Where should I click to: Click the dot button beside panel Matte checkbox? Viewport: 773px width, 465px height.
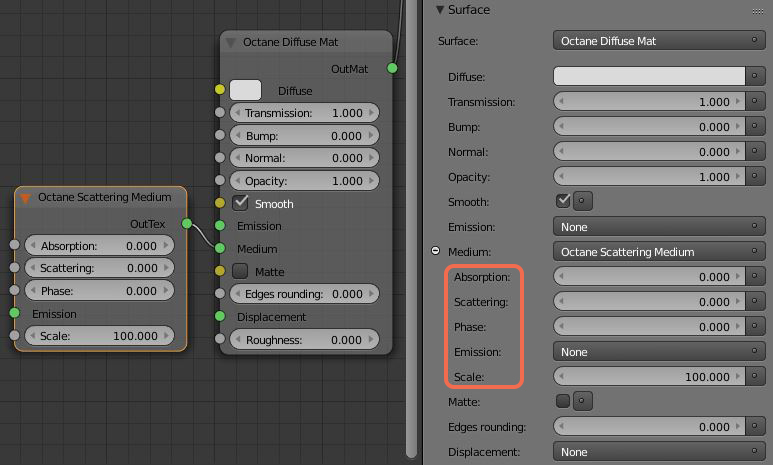click(x=583, y=401)
